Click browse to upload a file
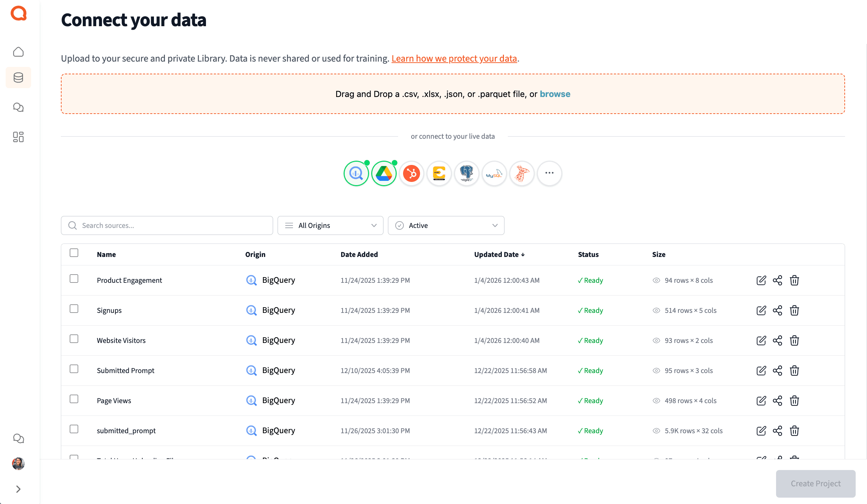 555,94
